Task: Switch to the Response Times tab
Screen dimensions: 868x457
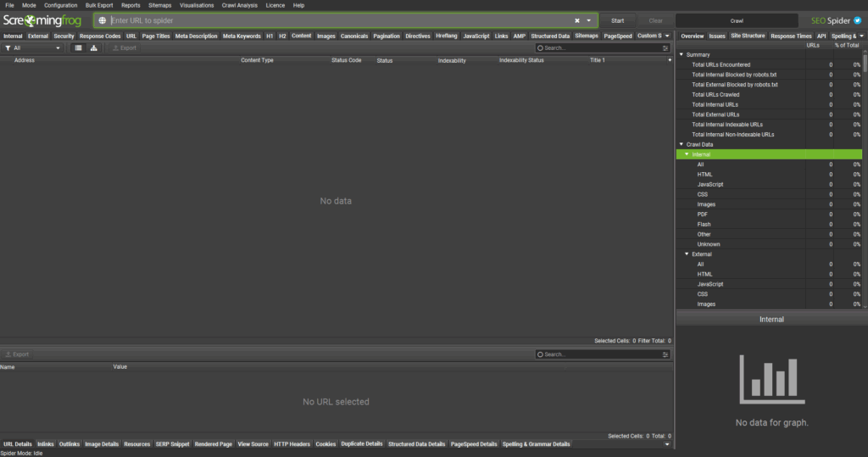Action: pos(791,36)
